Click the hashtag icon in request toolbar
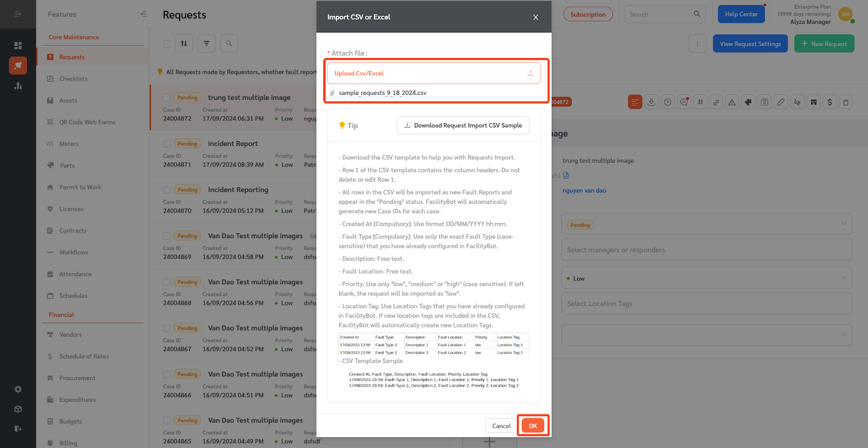 pos(700,102)
